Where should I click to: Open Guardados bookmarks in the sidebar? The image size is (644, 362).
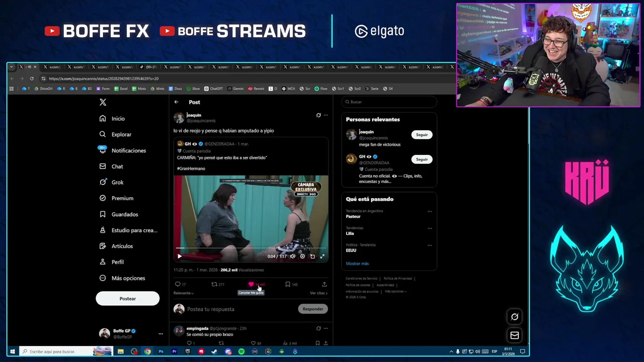[119, 214]
